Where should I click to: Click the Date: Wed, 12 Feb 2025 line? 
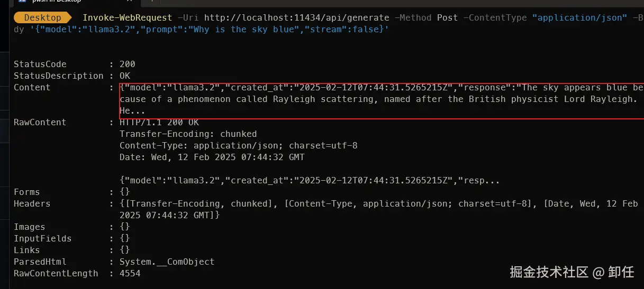(x=212, y=157)
